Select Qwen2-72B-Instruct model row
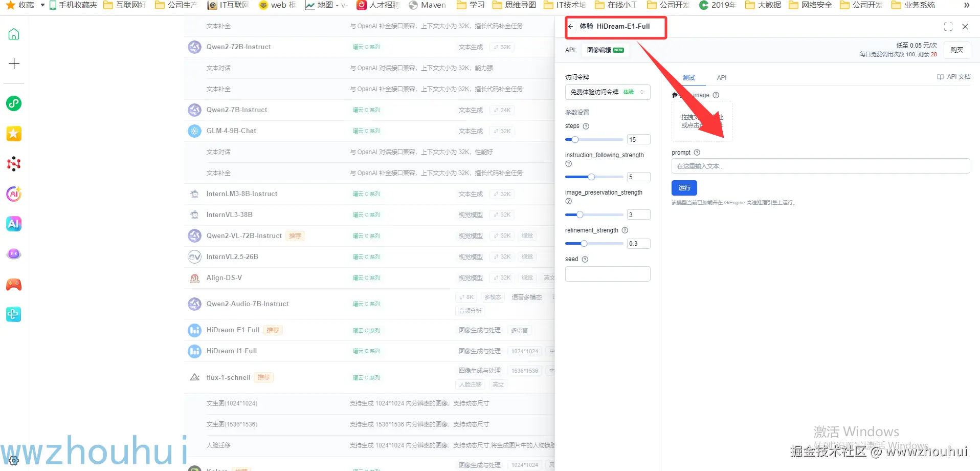The width and height of the screenshot is (980, 471). coord(369,47)
